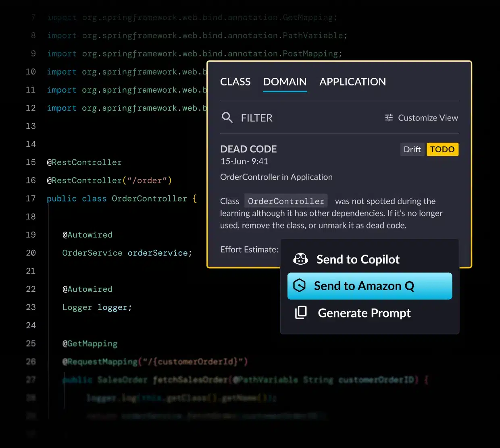500x448 pixels.
Task: Click OrderController in Application text
Action: click(276, 177)
